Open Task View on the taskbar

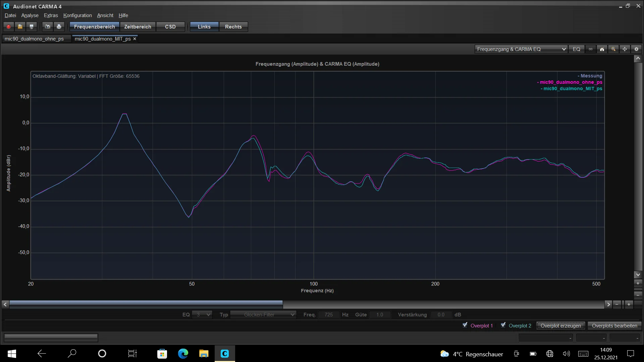point(132,354)
